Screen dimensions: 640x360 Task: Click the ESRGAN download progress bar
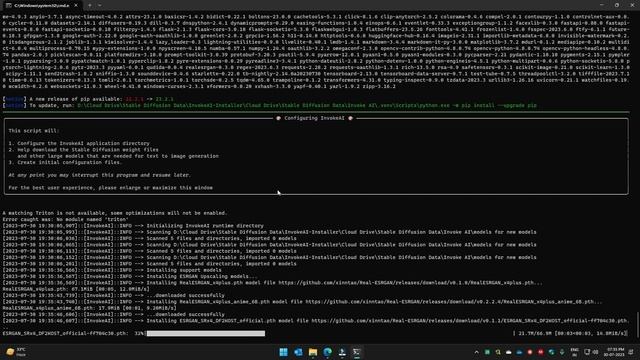pos(206,333)
